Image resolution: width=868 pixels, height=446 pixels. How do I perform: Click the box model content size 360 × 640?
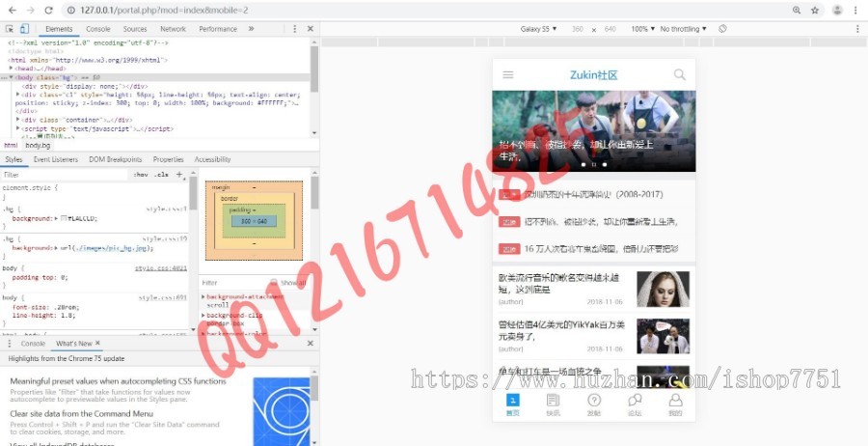point(254,222)
